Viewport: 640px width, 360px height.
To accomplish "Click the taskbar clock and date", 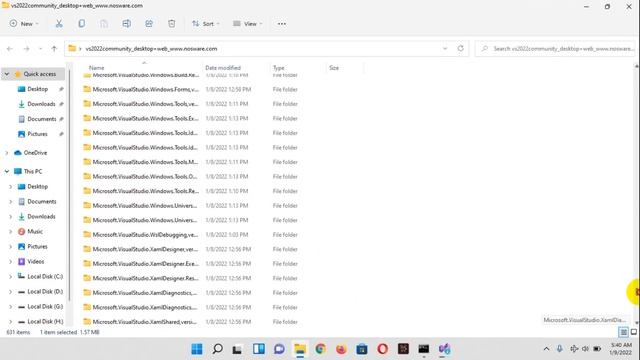I will tap(621, 349).
